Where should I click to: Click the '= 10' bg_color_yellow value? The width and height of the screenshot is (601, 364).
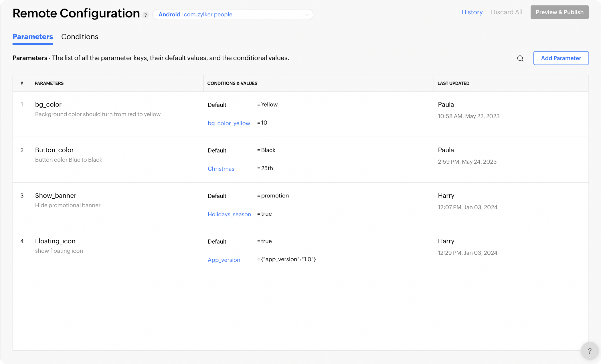point(262,122)
